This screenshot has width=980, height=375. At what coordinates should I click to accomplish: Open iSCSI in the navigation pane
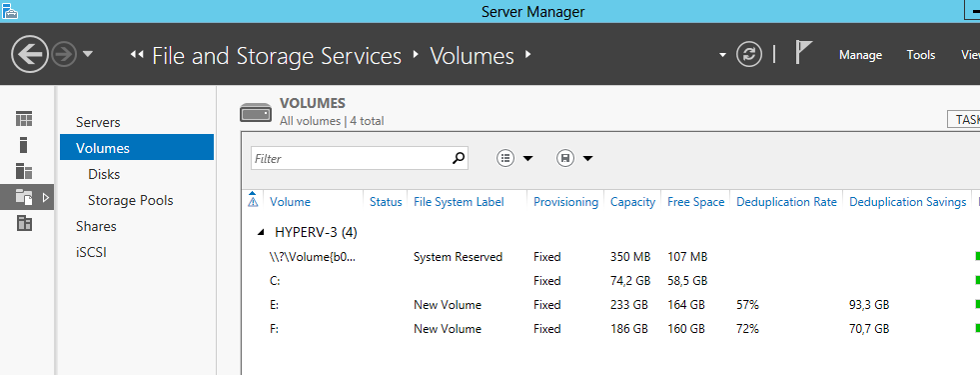(x=91, y=252)
